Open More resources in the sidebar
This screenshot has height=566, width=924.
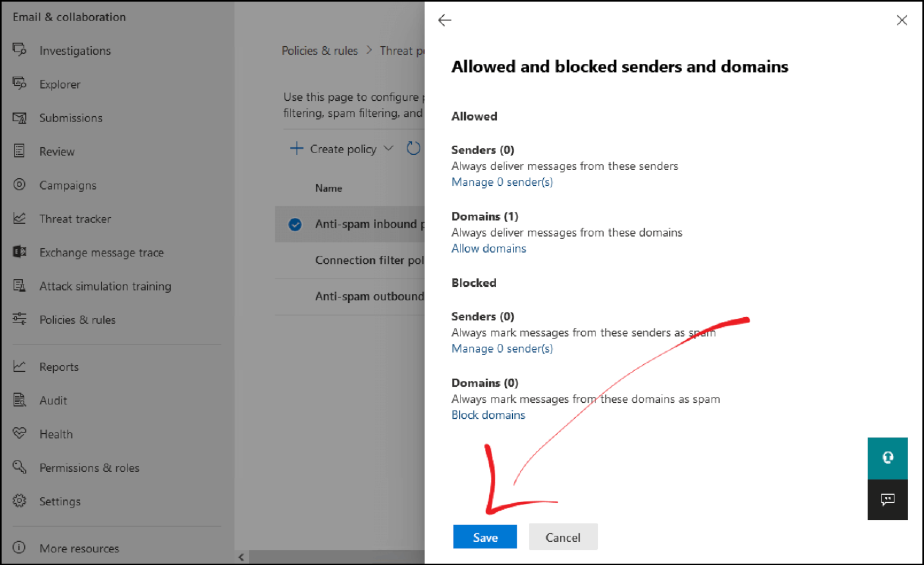click(x=79, y=549)
